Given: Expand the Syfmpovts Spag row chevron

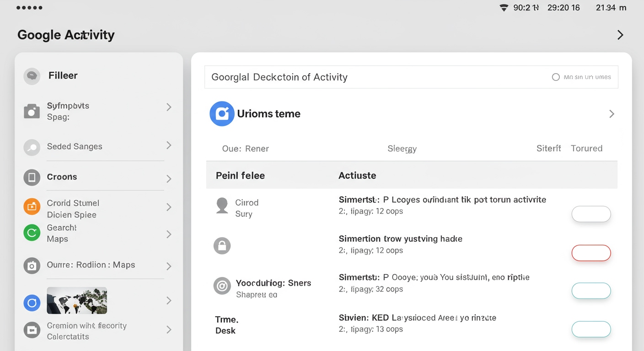Looking at the screenshot, I should [x=169, y=107].
